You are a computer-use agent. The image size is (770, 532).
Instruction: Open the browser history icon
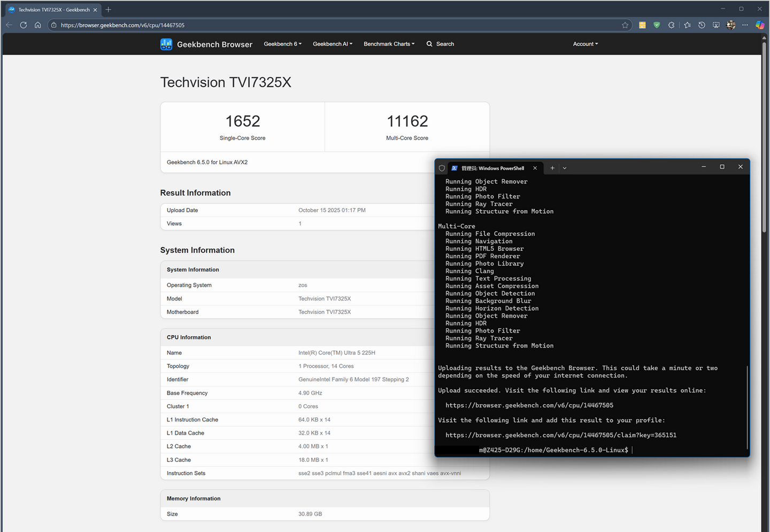pyautogui.click(x=702, y=25)
